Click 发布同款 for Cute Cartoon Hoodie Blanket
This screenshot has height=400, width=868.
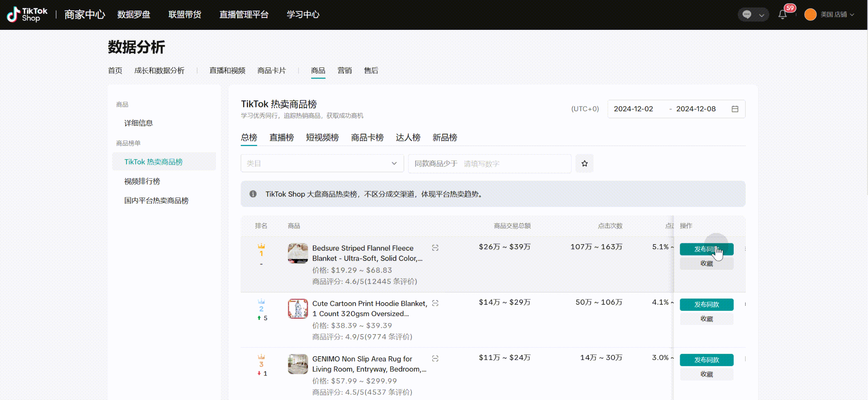coord(706,305)
